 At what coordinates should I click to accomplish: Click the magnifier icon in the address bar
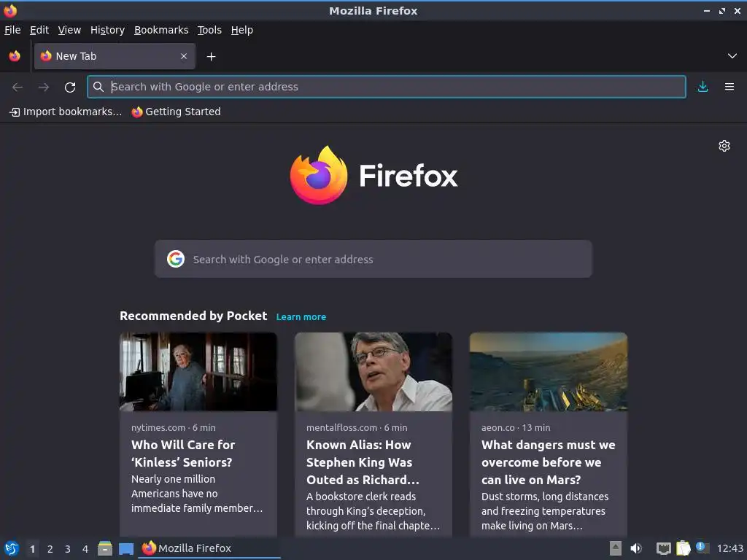[x=98, y=87]
